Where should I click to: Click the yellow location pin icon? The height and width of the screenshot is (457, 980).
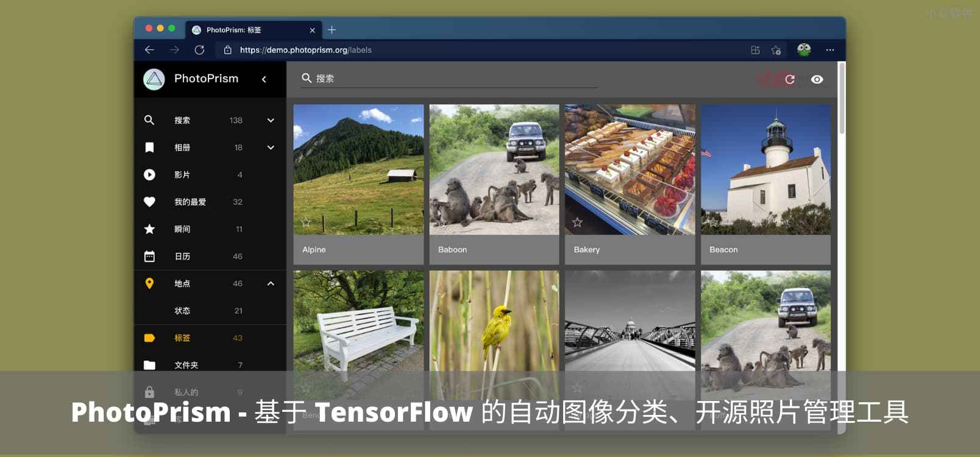[x=149, y=283]
